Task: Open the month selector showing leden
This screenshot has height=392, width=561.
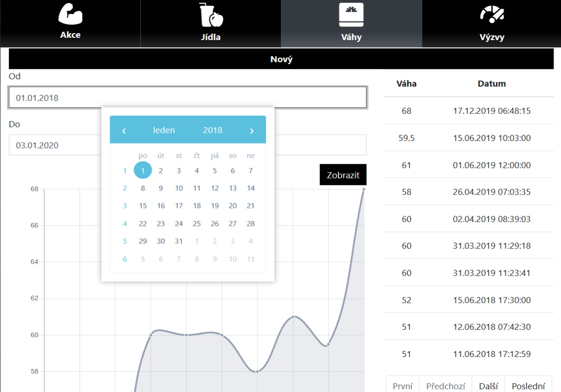Action: [164, 130]
